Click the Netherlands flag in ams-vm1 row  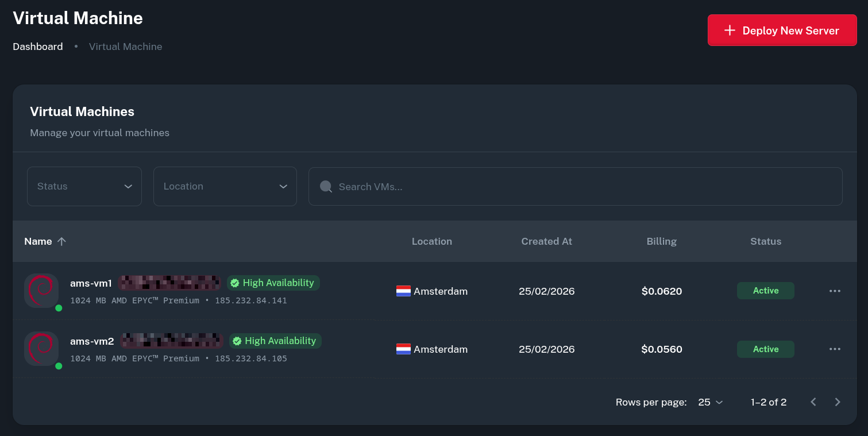point(403,291)
